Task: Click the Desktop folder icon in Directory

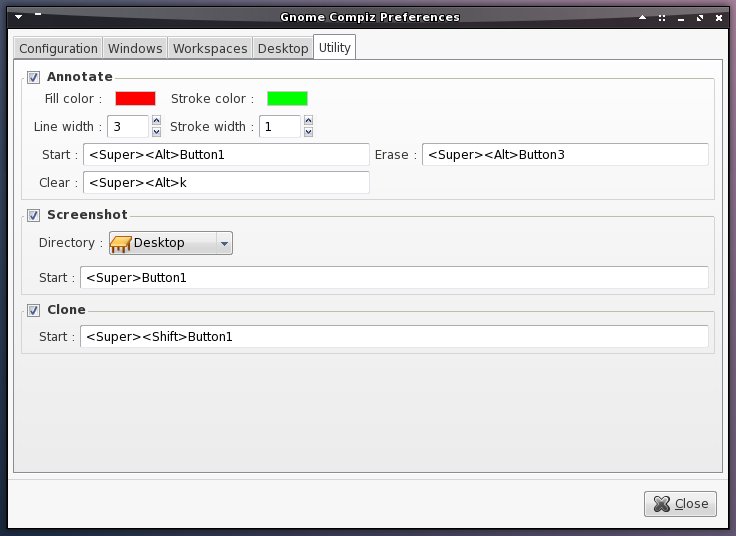Action: click(x=120, y=244)
